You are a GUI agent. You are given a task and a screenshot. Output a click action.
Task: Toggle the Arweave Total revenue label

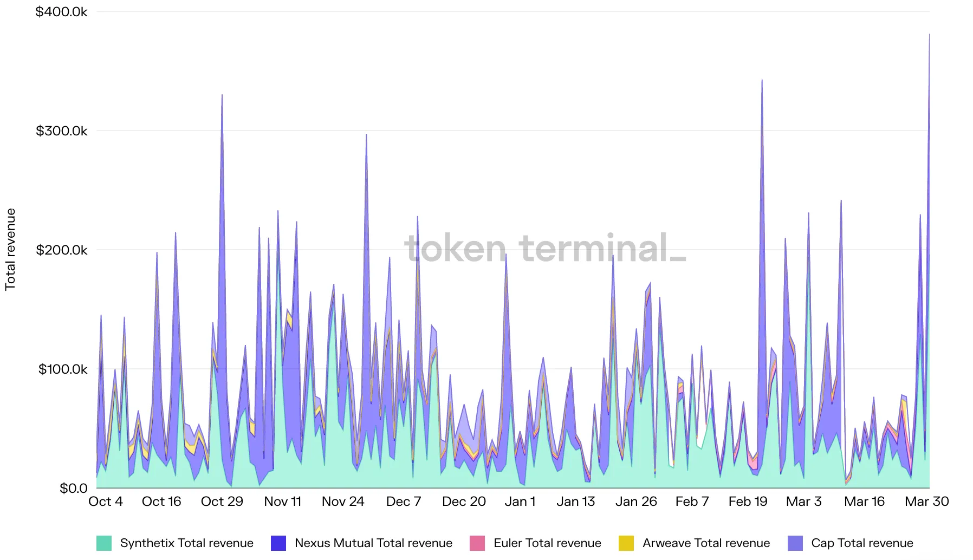pos(706,543)
